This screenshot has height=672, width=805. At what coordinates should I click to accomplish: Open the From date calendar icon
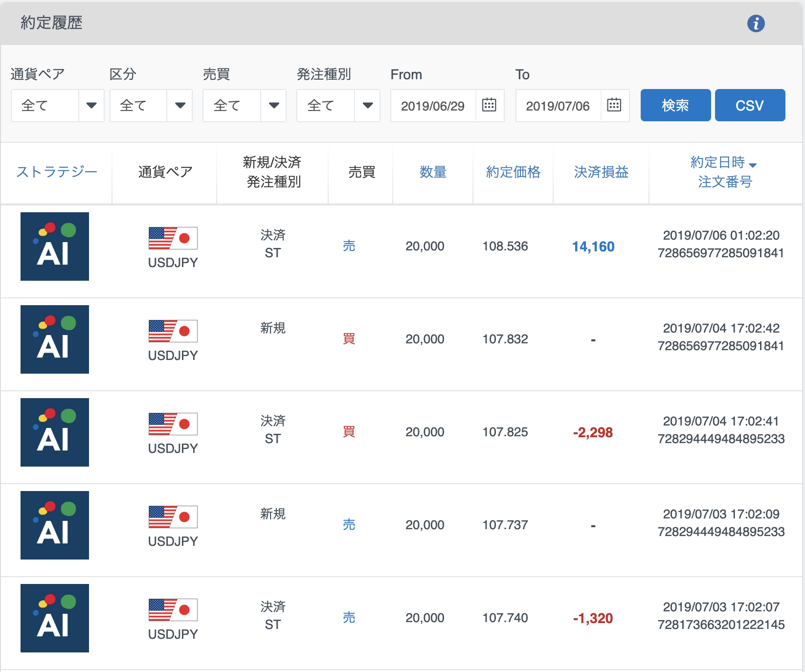(x=489, y=105)
